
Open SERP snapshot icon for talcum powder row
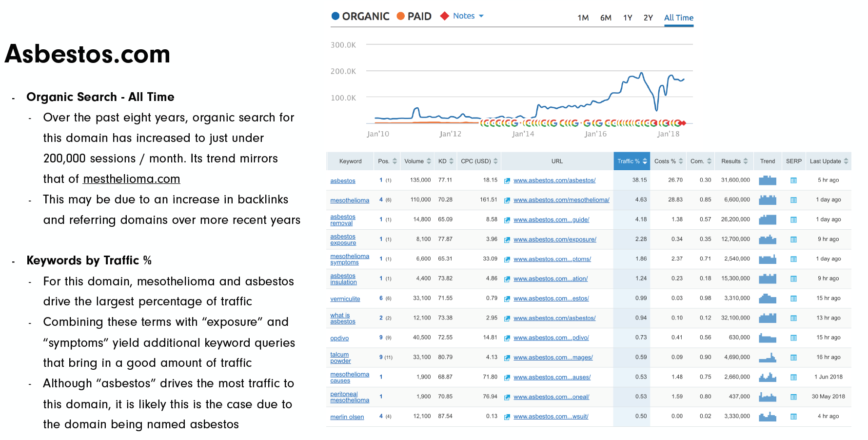click(793, 358)
